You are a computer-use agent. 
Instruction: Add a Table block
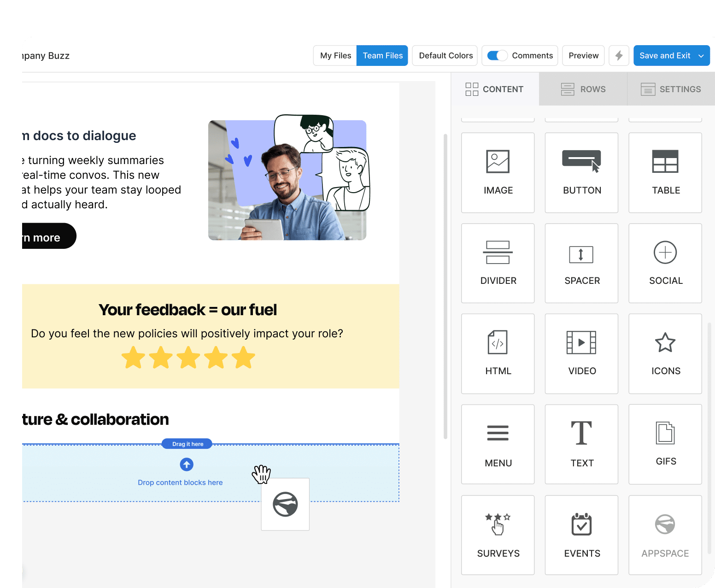point(665,173)
